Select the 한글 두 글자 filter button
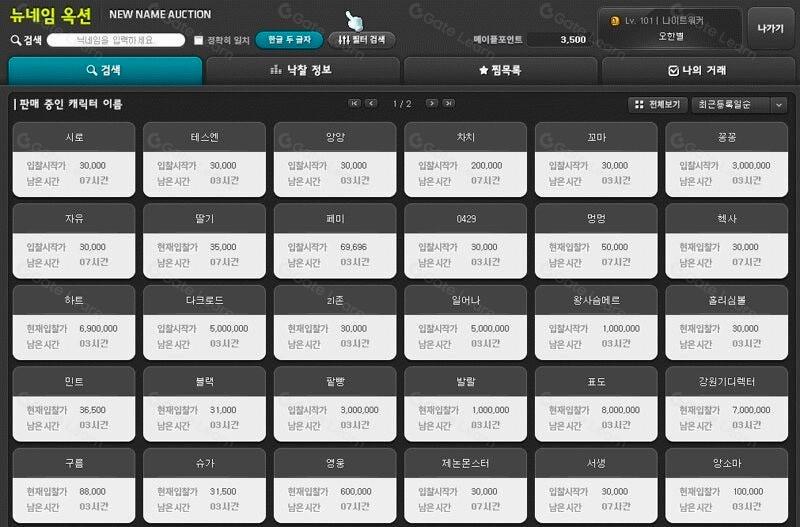The height and width of the screenshot is (527, 800). click(289, 40)
